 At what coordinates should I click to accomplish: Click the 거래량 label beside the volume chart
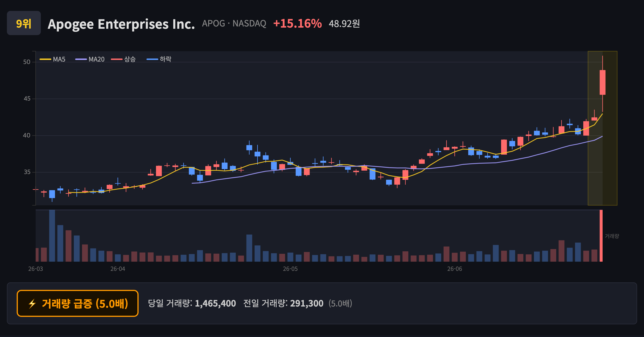tap(612, 236)
